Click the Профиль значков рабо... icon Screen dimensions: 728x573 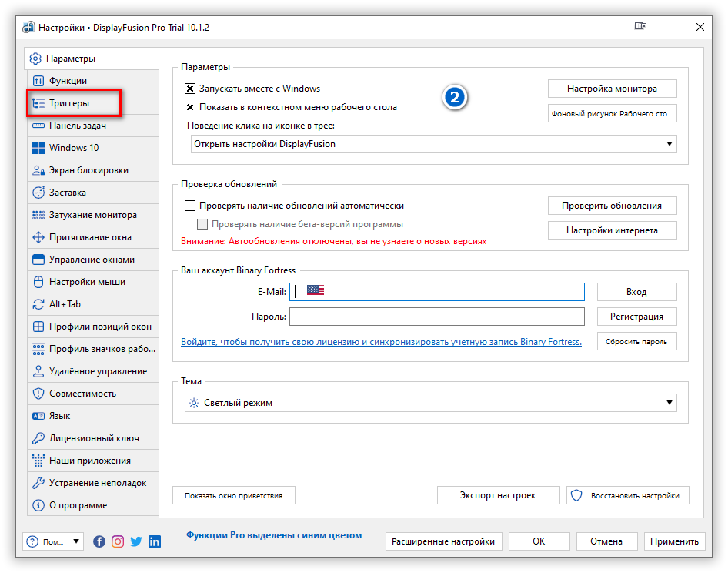(38, 349)
